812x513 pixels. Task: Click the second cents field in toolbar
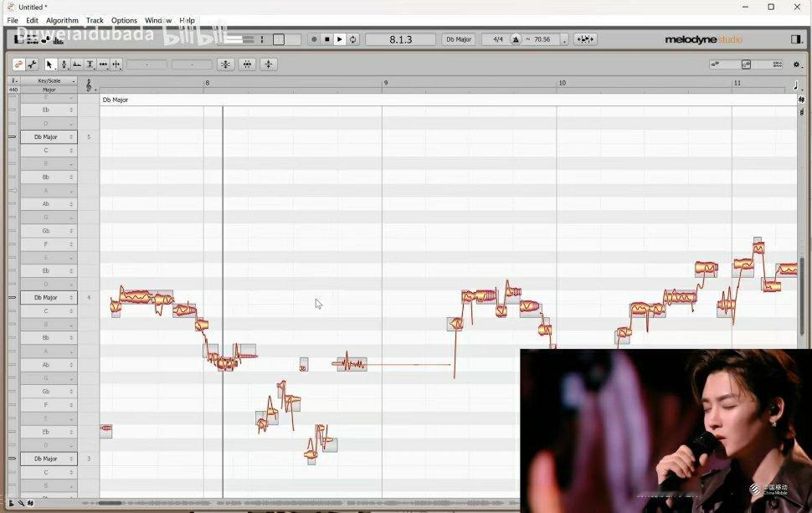(193, 64)
